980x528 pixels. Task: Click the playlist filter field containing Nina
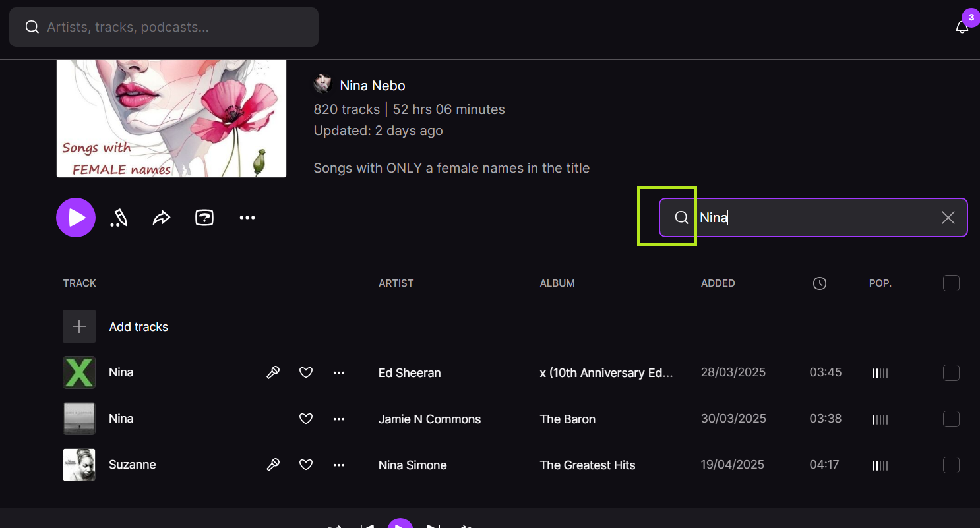coord(813,218)
